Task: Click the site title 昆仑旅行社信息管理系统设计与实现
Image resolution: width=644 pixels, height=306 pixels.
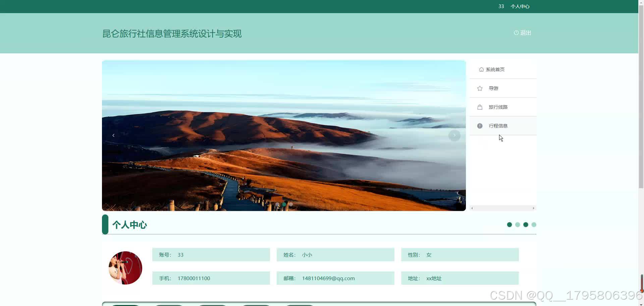Action: coord(172,34)
